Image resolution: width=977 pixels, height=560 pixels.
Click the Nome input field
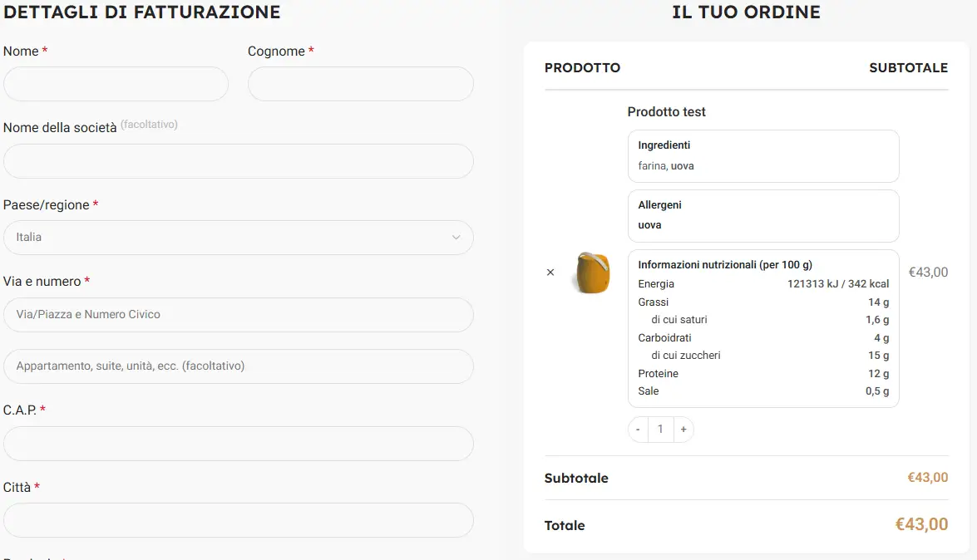pyautogui.click(x=116, y=83)
